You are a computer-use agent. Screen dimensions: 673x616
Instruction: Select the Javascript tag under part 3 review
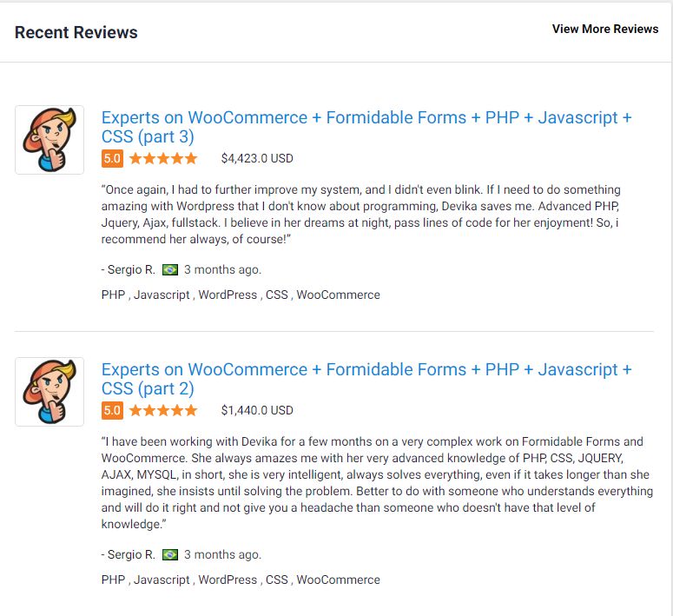pos(162,295)
